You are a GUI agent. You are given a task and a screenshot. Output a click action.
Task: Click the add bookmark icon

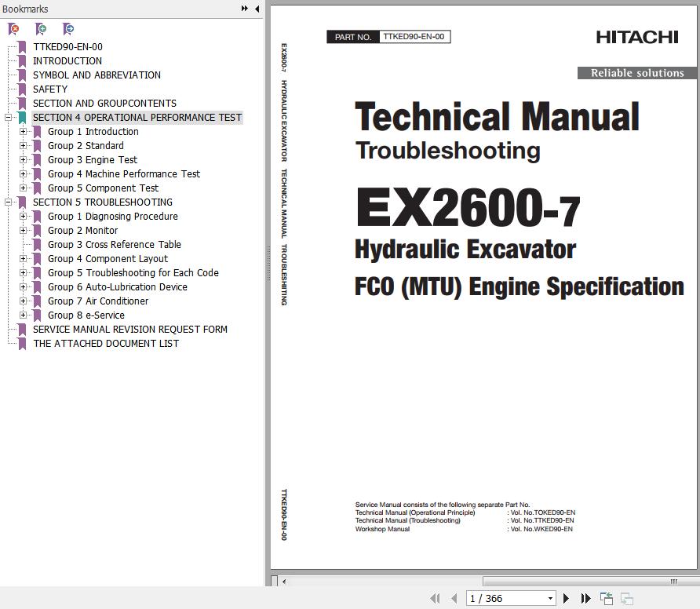coord(41,29)
